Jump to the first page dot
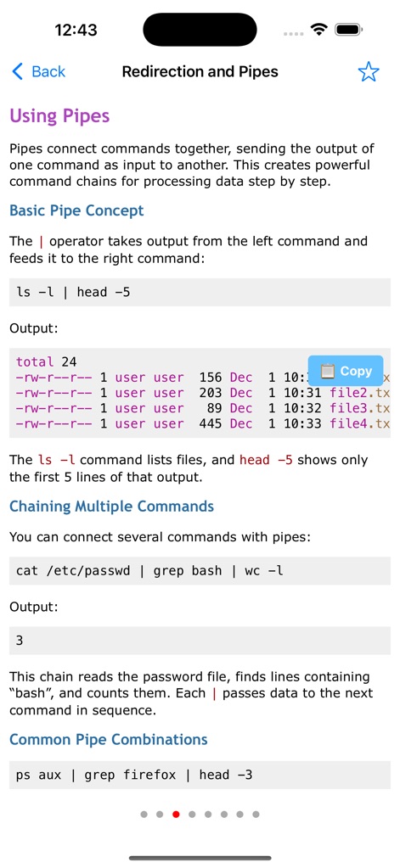This screenshot has width=400, height=868. [x=144, y=815]
